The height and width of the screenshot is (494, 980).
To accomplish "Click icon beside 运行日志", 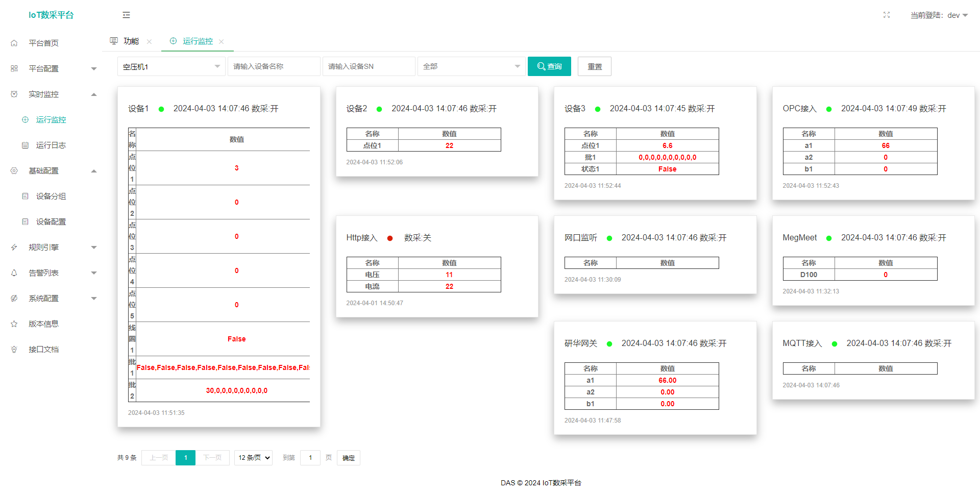I will click(25, 145).
